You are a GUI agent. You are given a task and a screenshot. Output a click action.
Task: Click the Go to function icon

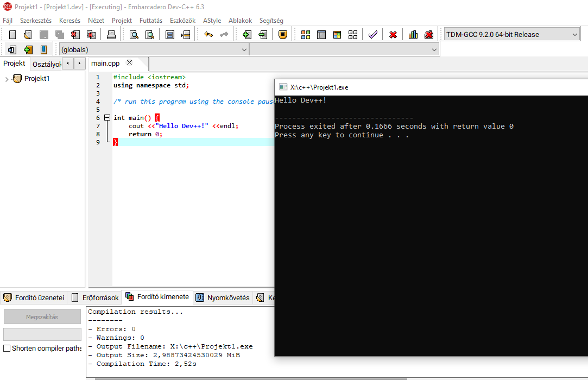170,35
